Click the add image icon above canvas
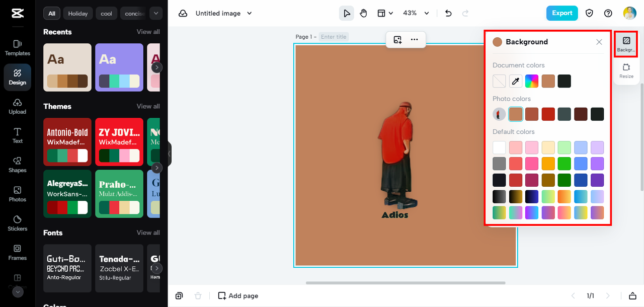Screen dimensions: 644x307 click(397, 39)
